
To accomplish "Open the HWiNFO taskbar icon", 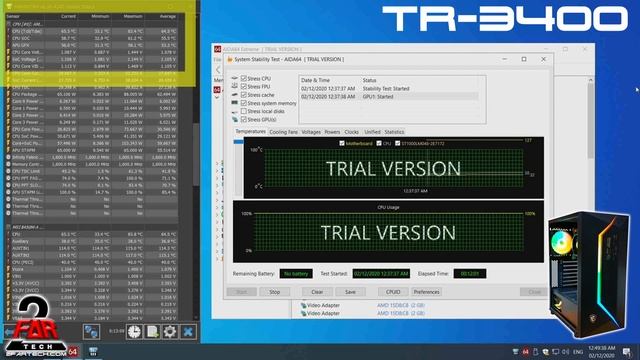I will (93, 351).
